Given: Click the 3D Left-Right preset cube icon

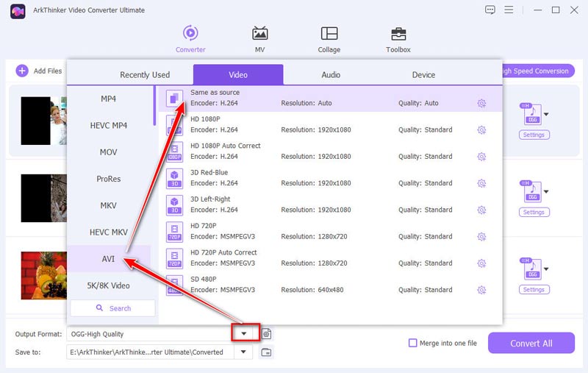Looking at the screenshot, I should [x=174, y=205].
